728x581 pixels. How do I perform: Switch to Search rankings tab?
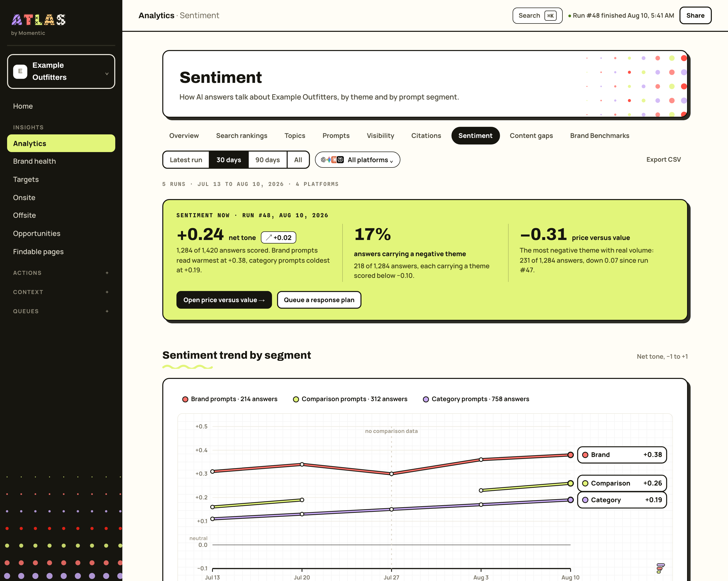pyautogui.click(x=242, y=136)
